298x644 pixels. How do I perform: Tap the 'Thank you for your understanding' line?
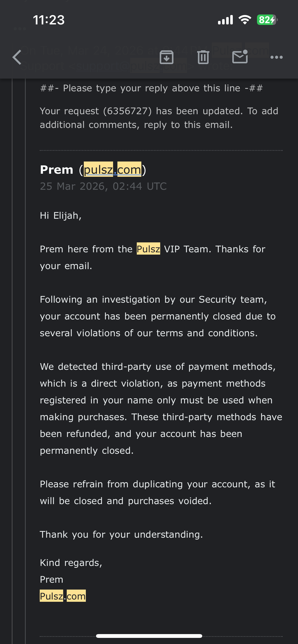(121, 534)
